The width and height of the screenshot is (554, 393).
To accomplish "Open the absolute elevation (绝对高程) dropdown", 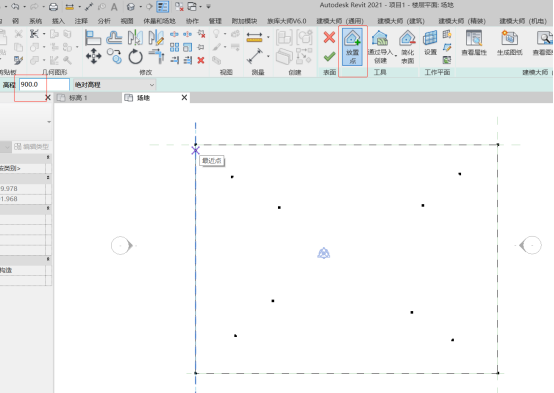I will 114,85.
